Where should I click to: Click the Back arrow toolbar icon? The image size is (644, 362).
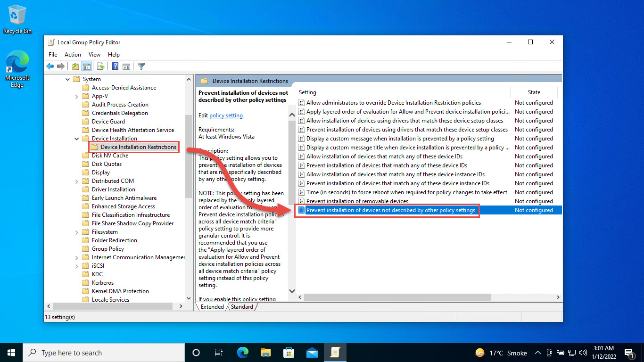tap(50, 66)
